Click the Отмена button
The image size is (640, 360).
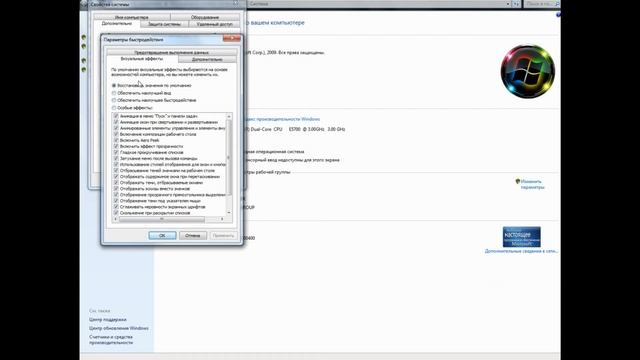coord(193,236)
